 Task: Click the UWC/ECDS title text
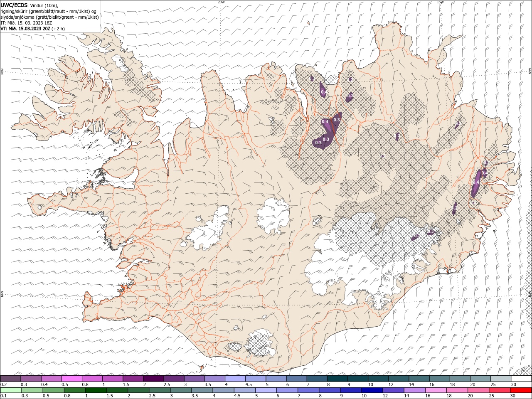(x=14, y=5)
